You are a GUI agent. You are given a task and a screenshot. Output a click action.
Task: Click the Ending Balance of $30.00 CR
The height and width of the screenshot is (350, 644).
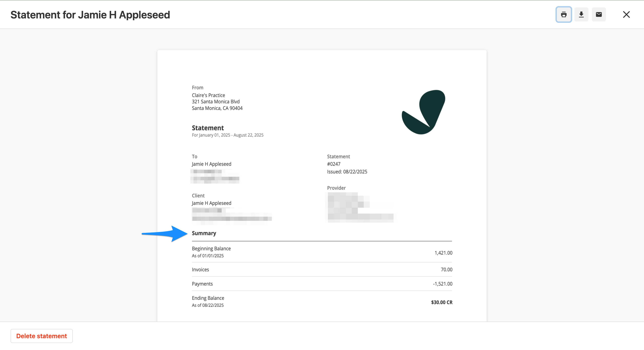pyautogui.click(x=442, y=302)
